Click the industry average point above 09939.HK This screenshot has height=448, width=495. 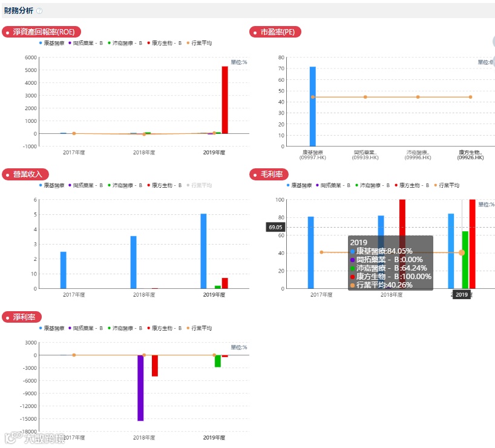[366, 97]
